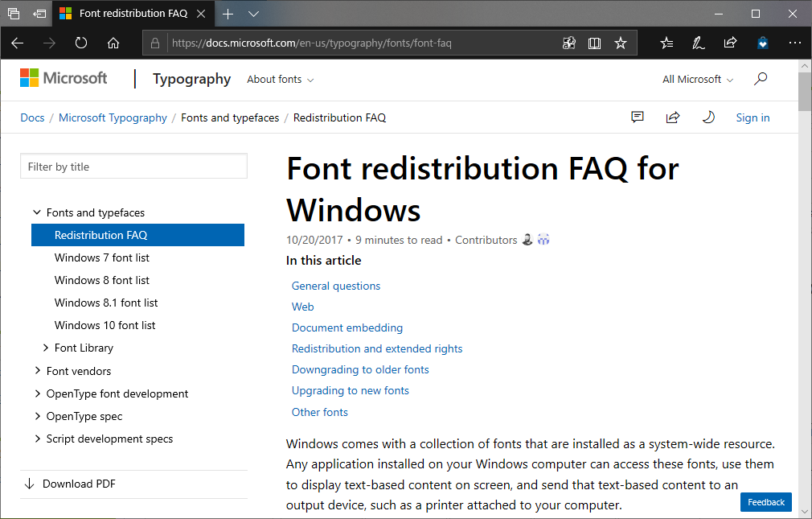Open the Favorites hub icon
The image size is (812, 519).
pyautogui.click(x=666, y=43)
